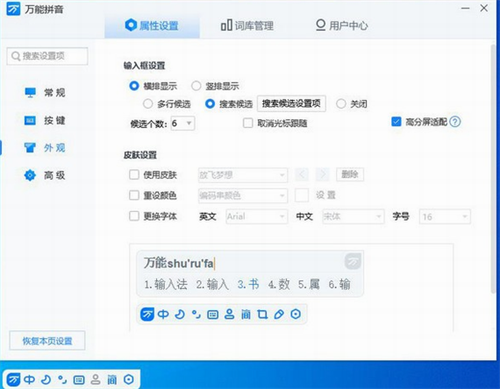Open the 候选个数 dropdown showing 6
The height and width of the screenshot is (389, 500).
(183, 123)
